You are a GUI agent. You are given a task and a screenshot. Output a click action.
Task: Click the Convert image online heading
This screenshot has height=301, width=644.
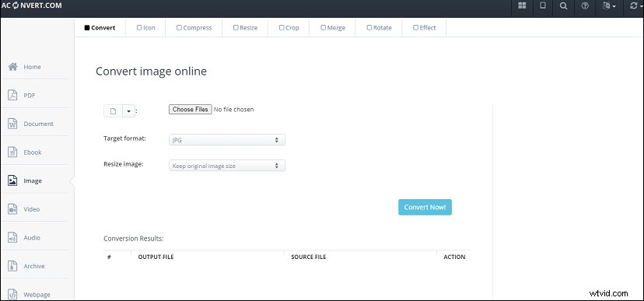click(x=151, y=72)
